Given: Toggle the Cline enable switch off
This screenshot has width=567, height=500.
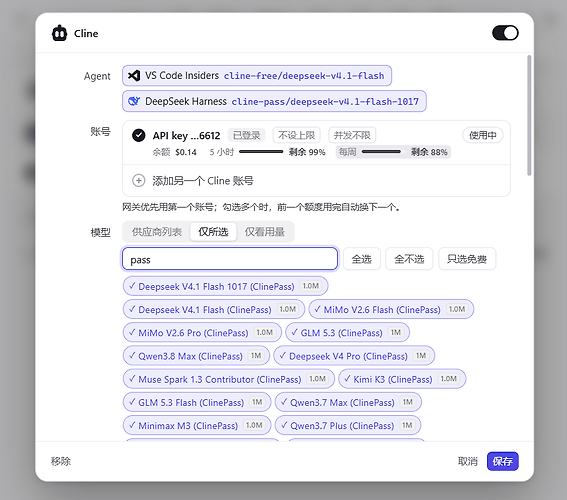Looking at the screenshot, I should (505, 33).
